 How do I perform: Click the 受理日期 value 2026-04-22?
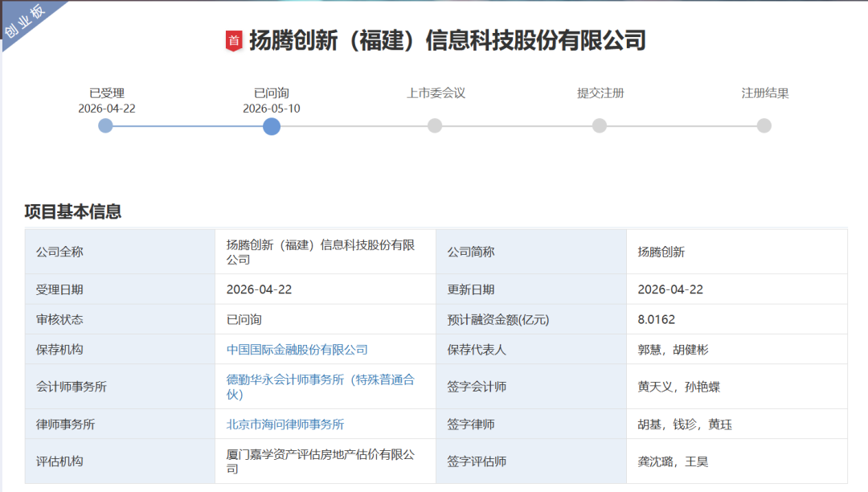tap(259, 289)
